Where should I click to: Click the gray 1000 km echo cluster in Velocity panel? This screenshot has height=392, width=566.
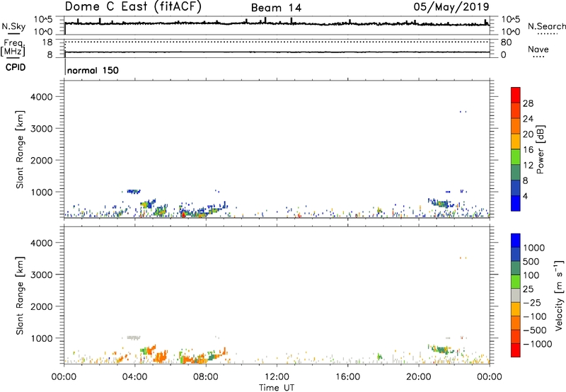click(x=134, y=338)
